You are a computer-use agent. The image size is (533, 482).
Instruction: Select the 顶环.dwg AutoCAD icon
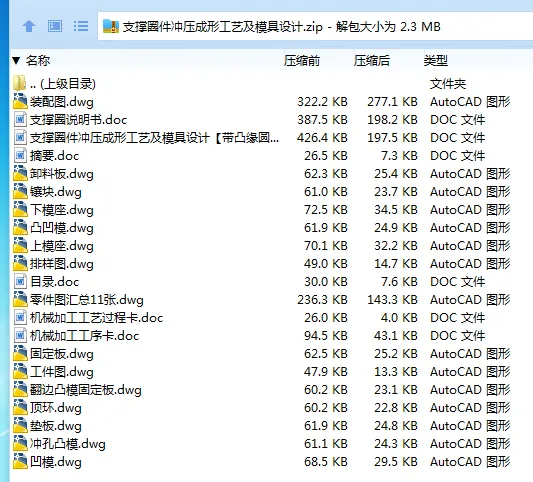point(20,408)
